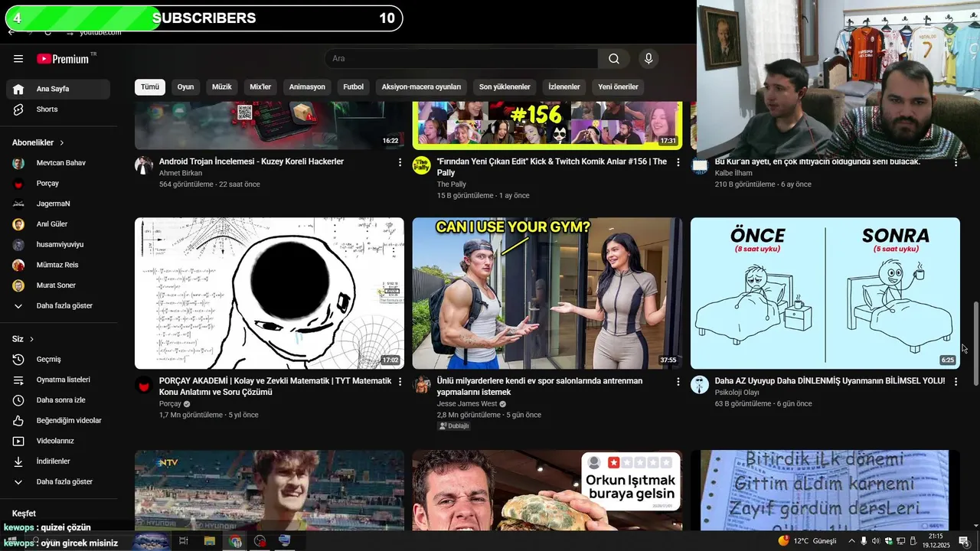980x551 pixels.
Task: Open Oynatma listeleri playlists
Action: pos(58,380)
